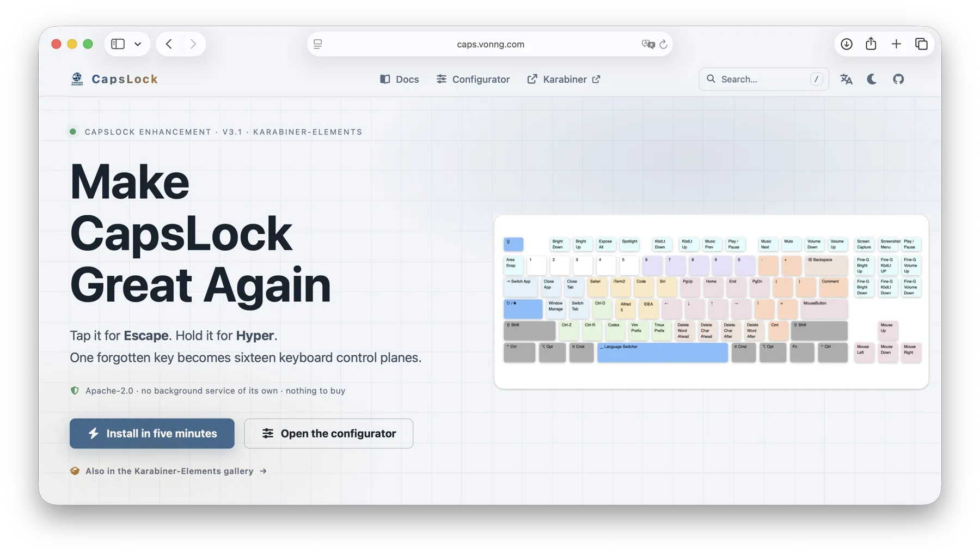Click the CapsLock logo in the header
Screen dimensions: 980x552
coord(114,79)
